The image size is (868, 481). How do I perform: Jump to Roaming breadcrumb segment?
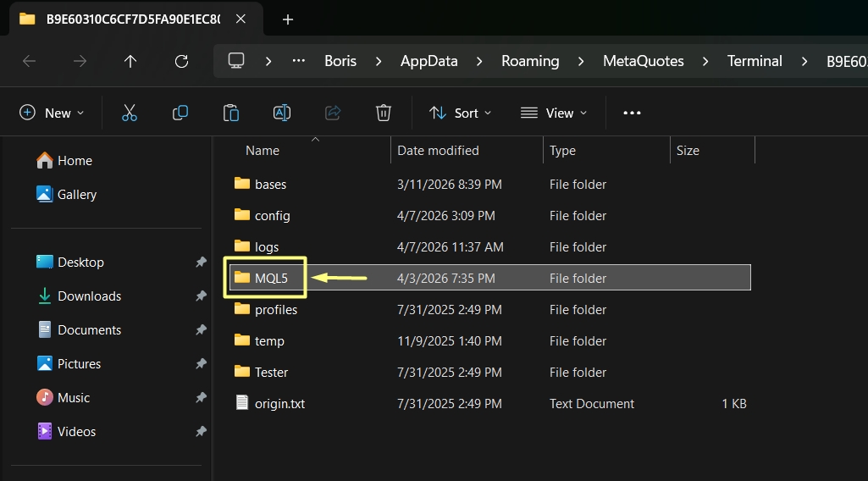pyautogui.click(x=530, y=61)
